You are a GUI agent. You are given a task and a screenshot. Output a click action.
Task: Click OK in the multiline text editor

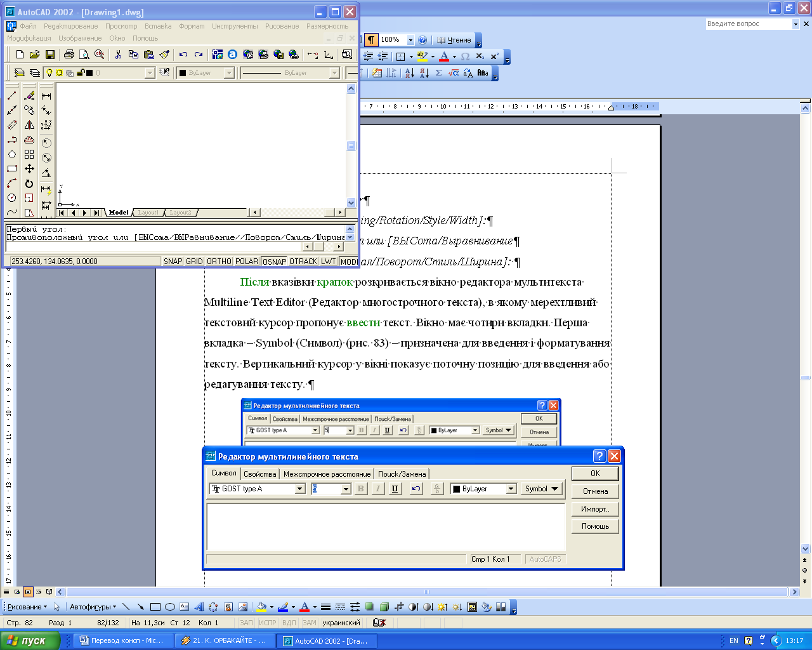595,474
